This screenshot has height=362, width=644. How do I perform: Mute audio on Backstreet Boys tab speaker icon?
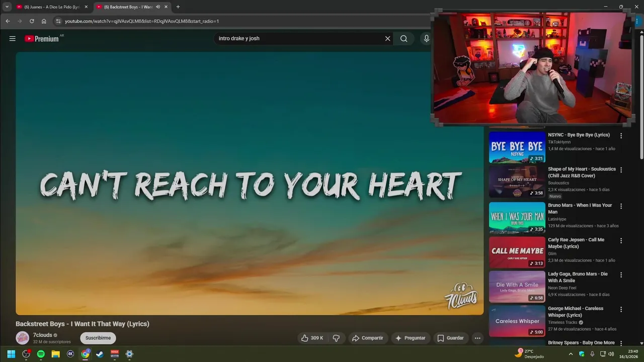pyautogui.click(x=157, y=7)
